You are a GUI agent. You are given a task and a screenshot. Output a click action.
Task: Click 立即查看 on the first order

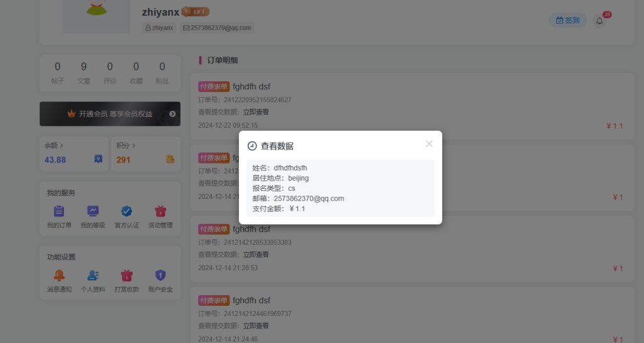pyautogui.click(x=256, y=112)
